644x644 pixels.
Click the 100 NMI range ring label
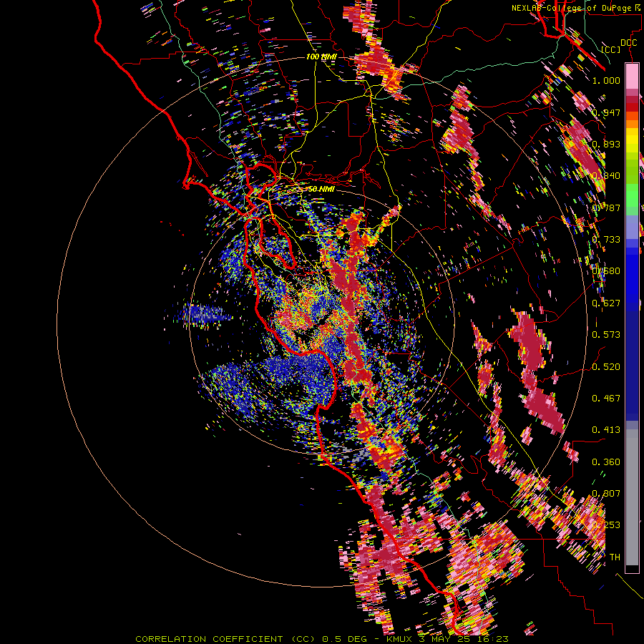(321, 57)
